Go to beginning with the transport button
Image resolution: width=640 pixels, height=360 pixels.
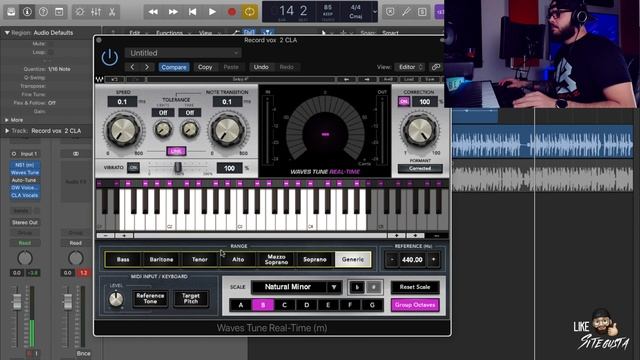pos(192,12)
